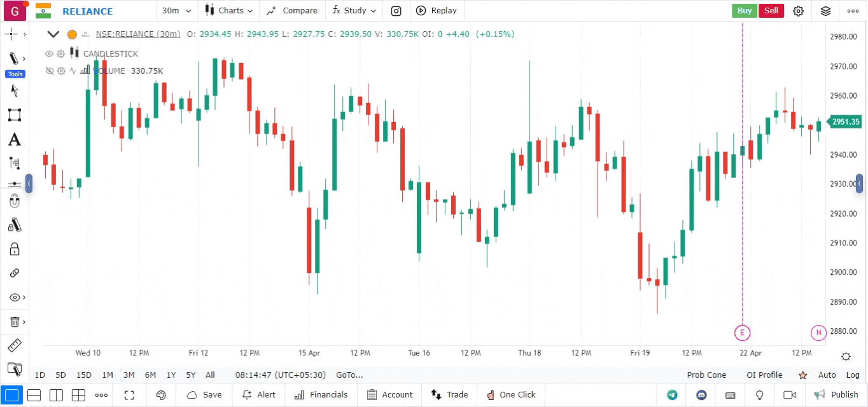Screen dimensions: 868x407
Task: Hide the Candlestick series visibility
Action: (49, 53)
